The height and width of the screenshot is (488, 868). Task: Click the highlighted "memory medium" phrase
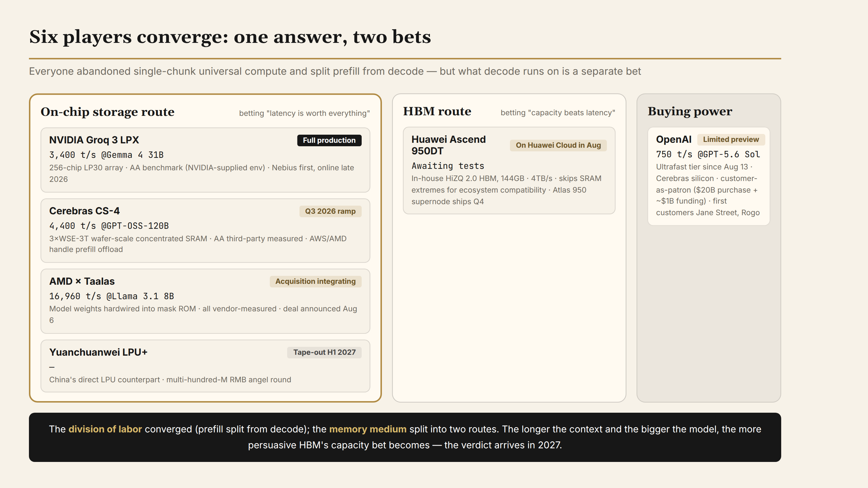point(368,429)
